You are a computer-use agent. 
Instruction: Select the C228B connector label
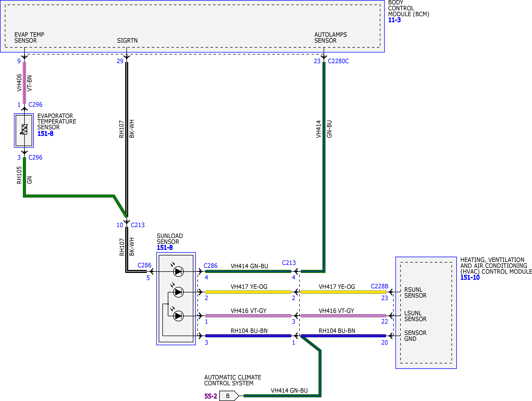(380, 286)
